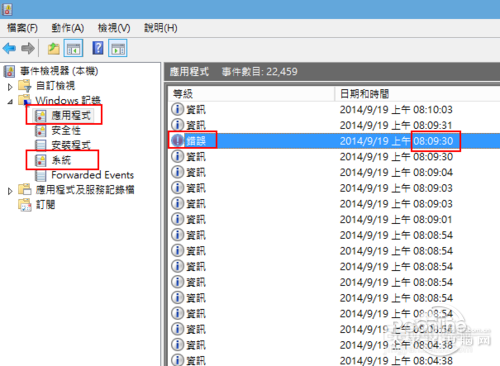The width and height of the screenshot is (500, 366).
Task: Toggle the Show/Hide Action Pane toolbar icon
Action: coord(117,49)
